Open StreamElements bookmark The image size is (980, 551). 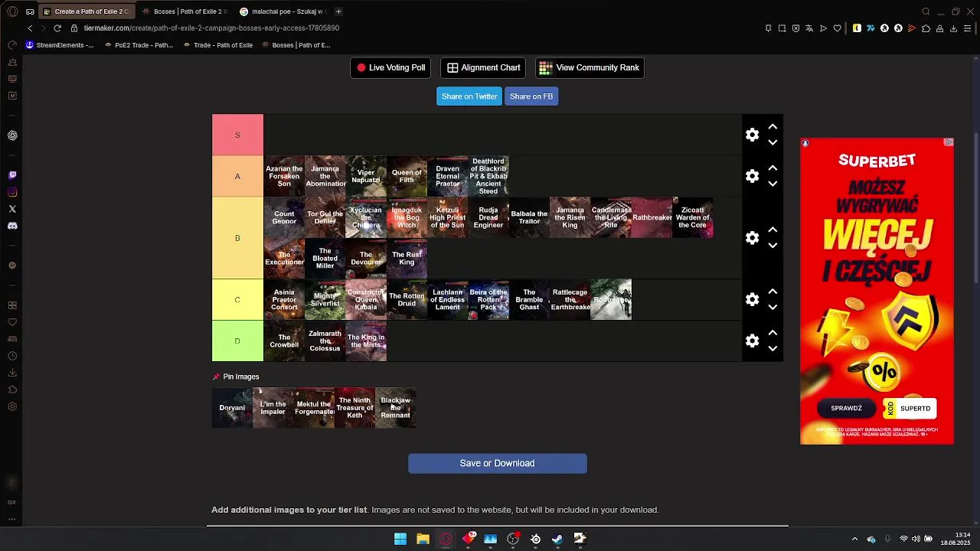(x=60, y=45)
